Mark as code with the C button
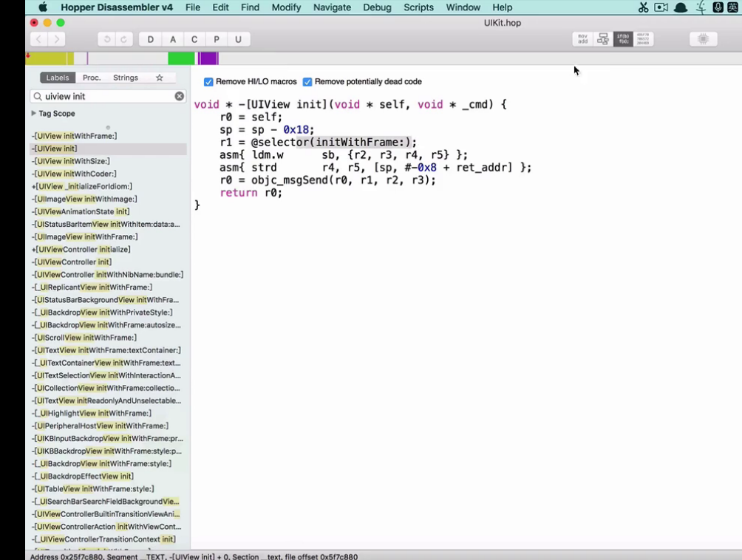This screenshot has width=742, height=560. coord(194,39)
